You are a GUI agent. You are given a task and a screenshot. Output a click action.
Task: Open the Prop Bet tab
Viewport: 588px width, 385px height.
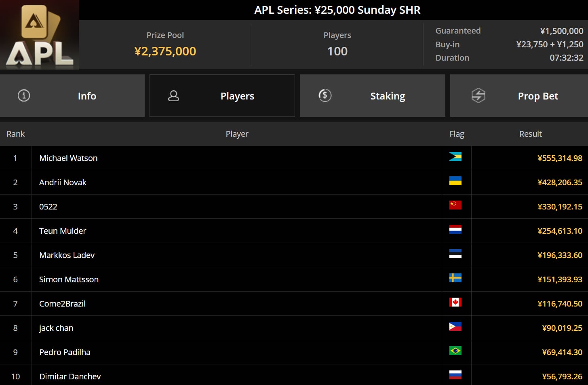pyautogui.click(x=519, y=96)
